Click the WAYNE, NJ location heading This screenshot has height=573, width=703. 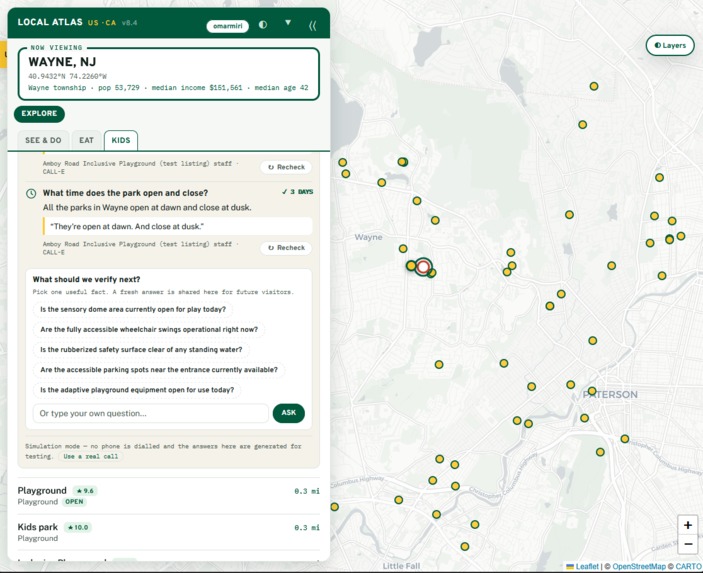click(x=62, y=62)
